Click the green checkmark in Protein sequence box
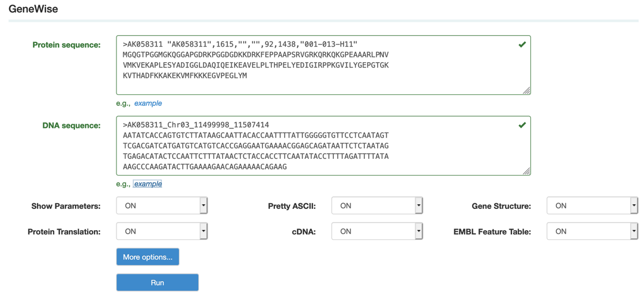This screenshot has width=644, height=293. [522, 44]
